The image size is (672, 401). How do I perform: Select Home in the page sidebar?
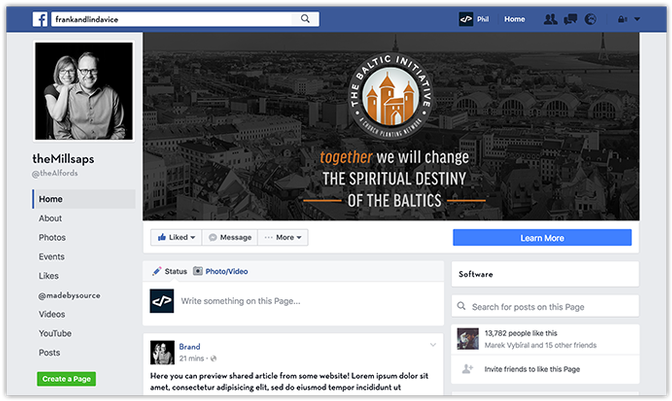coord(84,199)
